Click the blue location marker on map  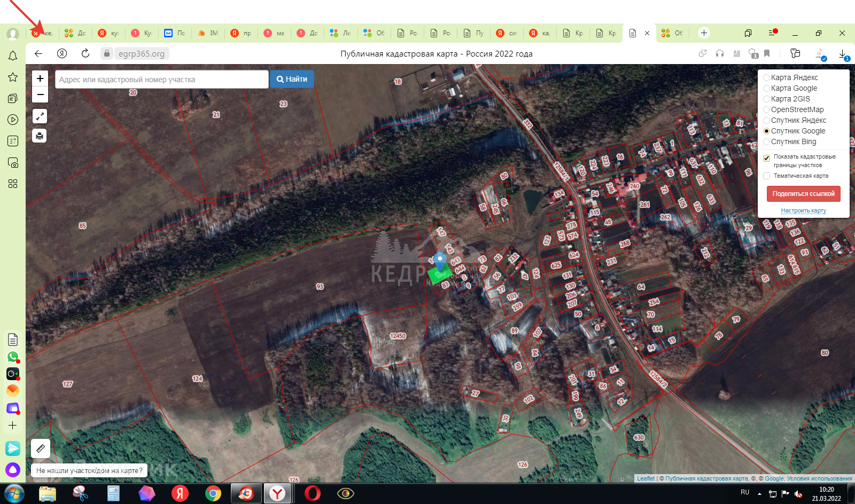tap(439, 262)
